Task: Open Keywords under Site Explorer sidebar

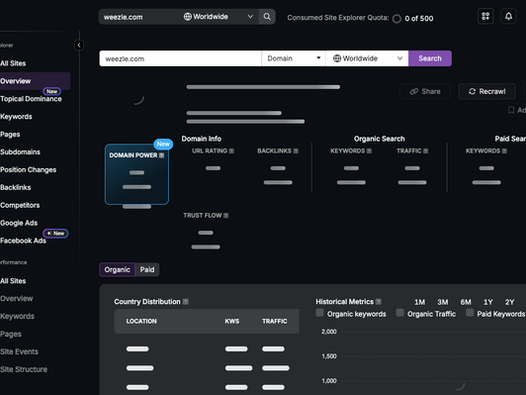Action: coord(16,117)
